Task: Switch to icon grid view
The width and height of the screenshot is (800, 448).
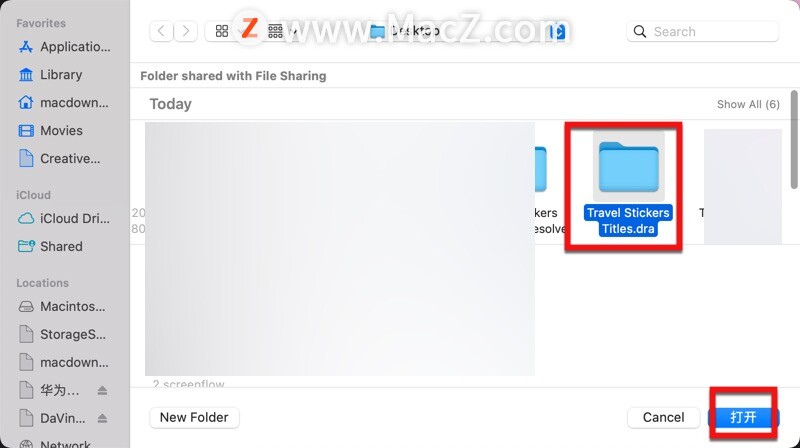Action: (x=222, y=31)
